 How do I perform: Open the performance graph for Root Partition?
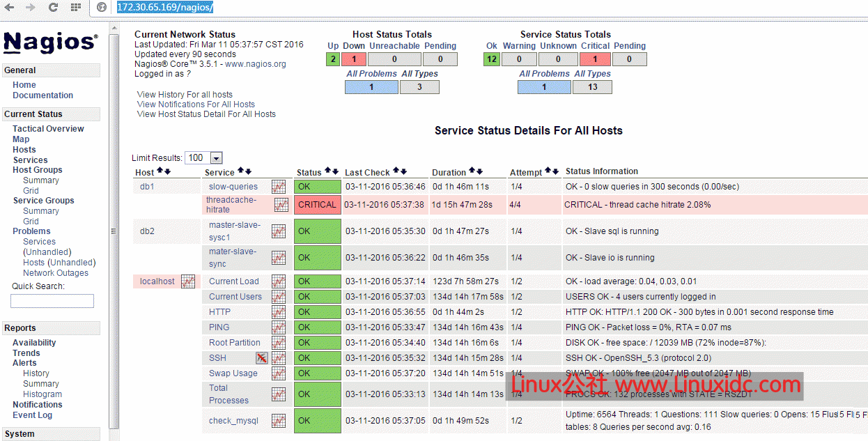coord(279,342)
